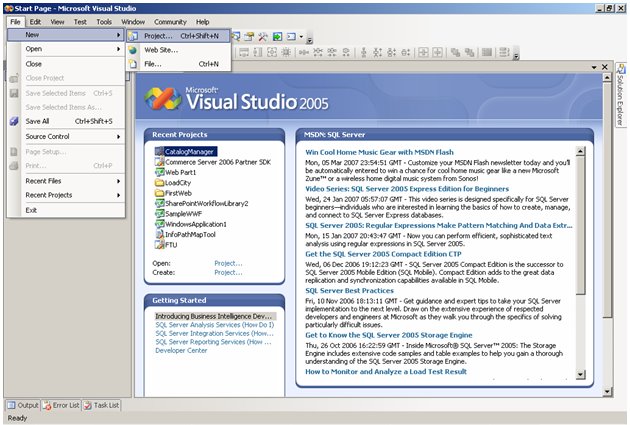Open dropdown arrow next to Command Window icon

[x=301, y=37]
